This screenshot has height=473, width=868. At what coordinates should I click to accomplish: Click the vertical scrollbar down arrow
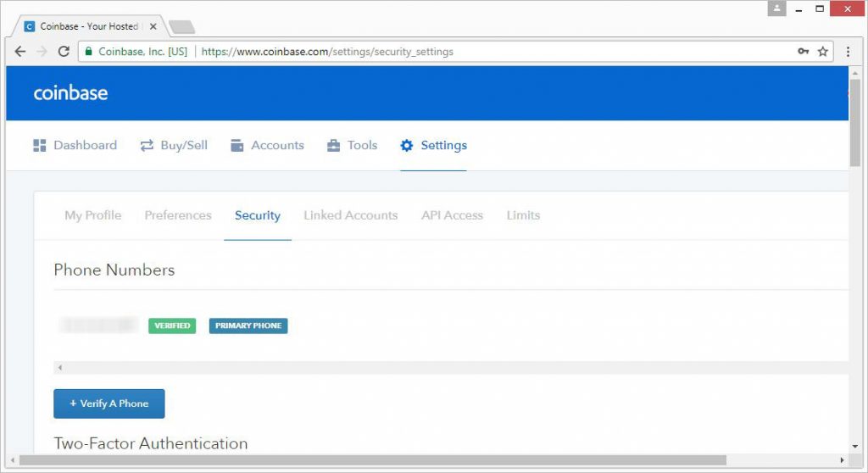(x=855, y=447)
